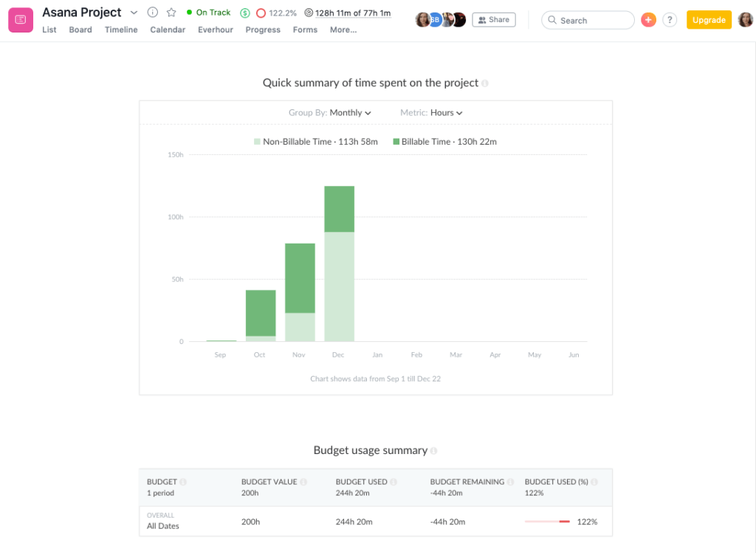The height and width of the screenshot is (553, 756).
Task: Open the 122.2% budget circle indicator
Action: 260,13
